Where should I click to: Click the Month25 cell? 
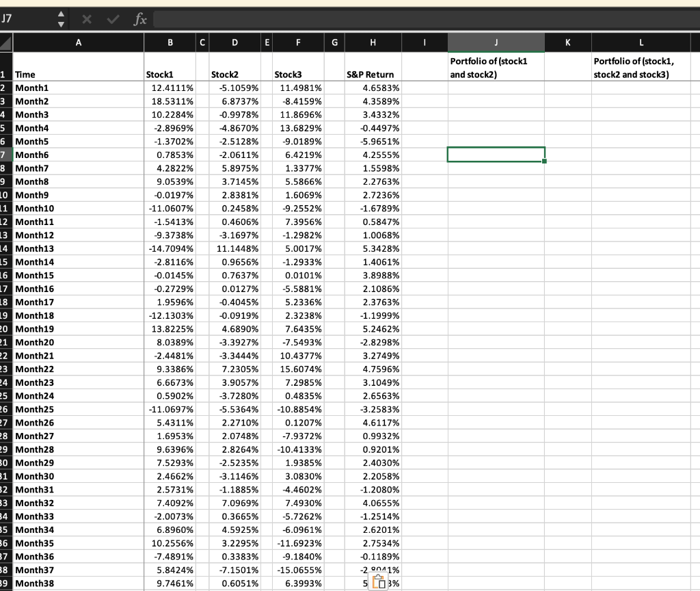click(x=79, y=410)
